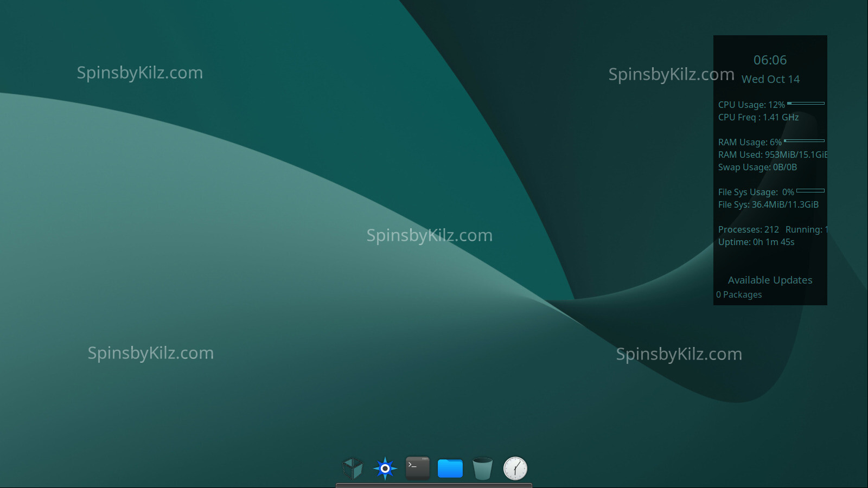
Task: Open the Terminal from the dock
Action: pos(418,468)
